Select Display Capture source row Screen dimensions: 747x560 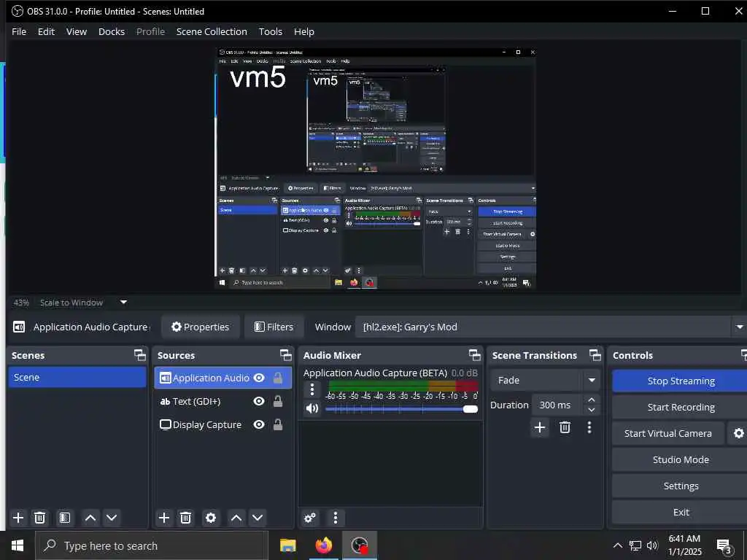[223, 424]
